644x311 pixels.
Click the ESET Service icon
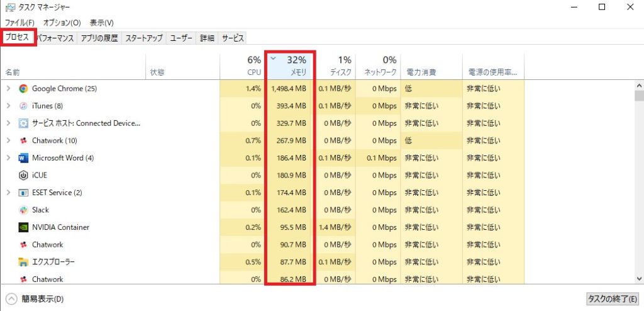[x=23, y=193]
